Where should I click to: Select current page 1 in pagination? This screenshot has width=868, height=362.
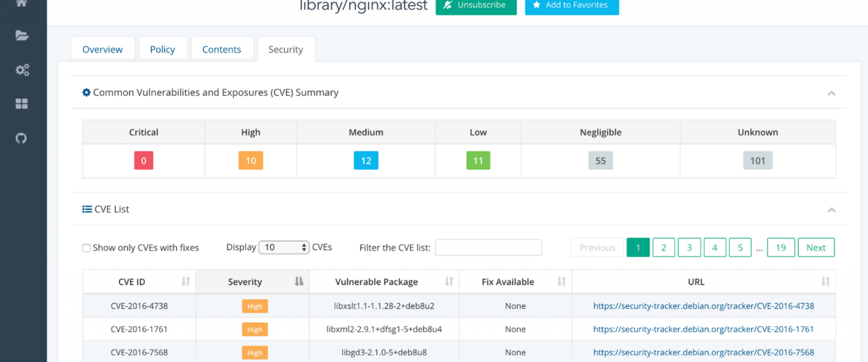click(x=638, y=248)
